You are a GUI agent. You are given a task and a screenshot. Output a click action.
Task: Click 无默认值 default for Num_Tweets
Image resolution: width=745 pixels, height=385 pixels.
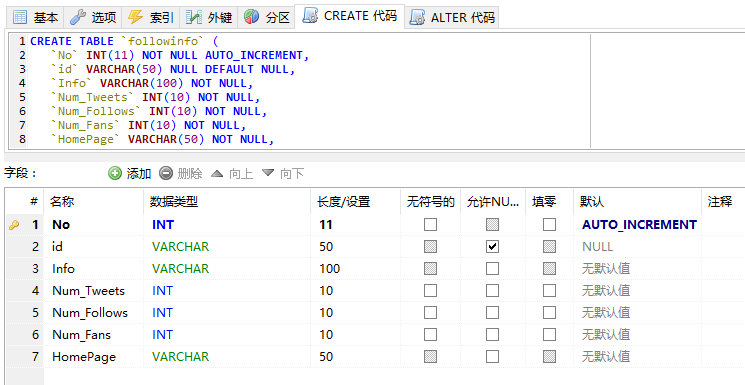606,290
